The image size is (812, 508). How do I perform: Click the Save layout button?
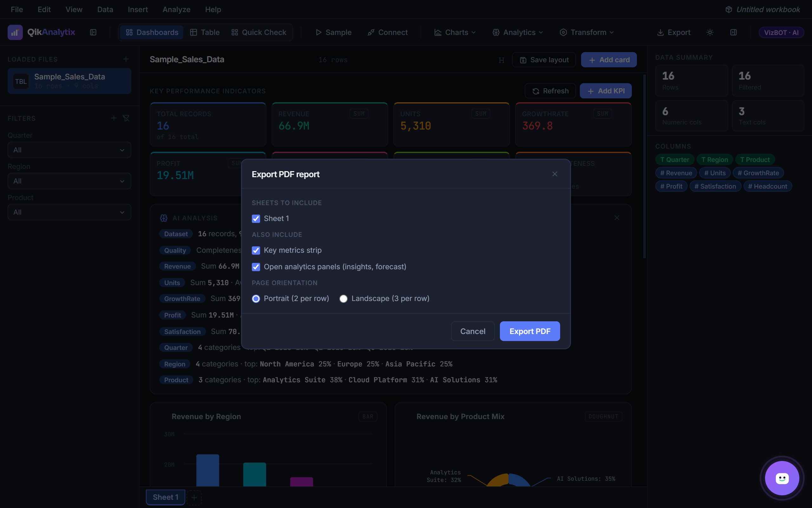click(544, 60)
